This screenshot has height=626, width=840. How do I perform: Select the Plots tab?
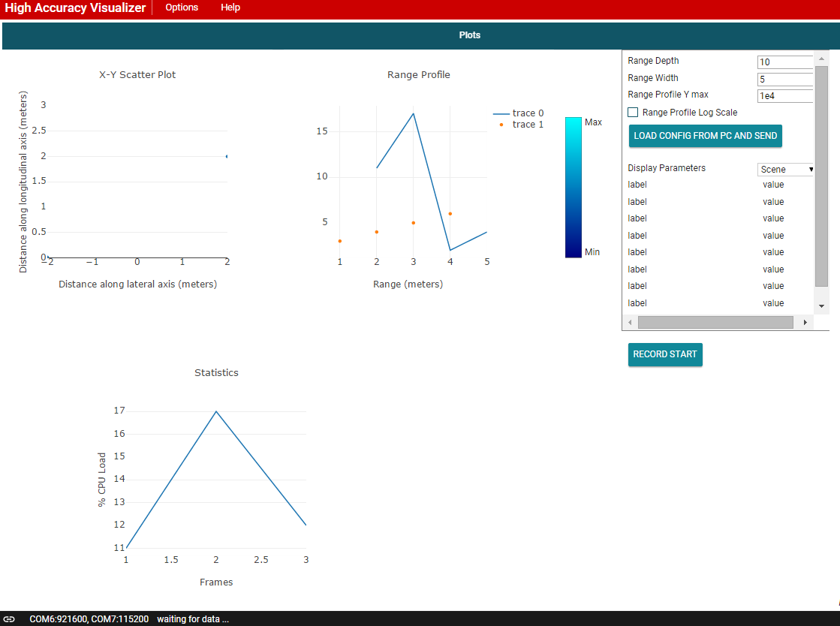click(x=469, y=35)
